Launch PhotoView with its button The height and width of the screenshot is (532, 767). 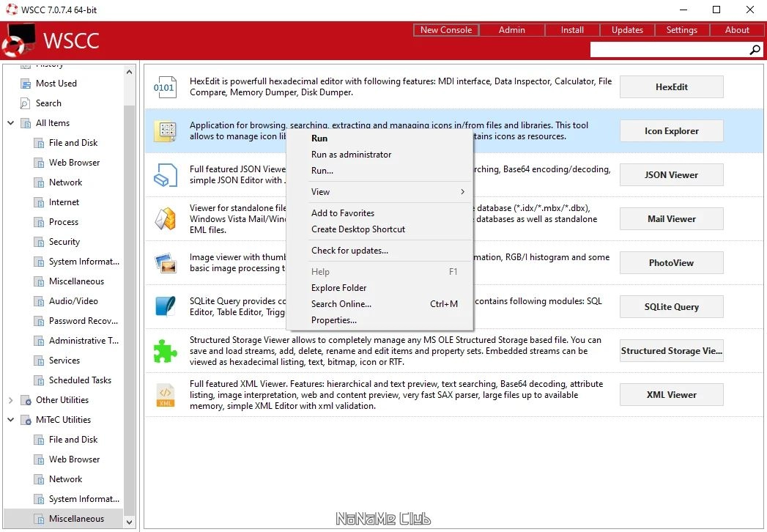671,263
